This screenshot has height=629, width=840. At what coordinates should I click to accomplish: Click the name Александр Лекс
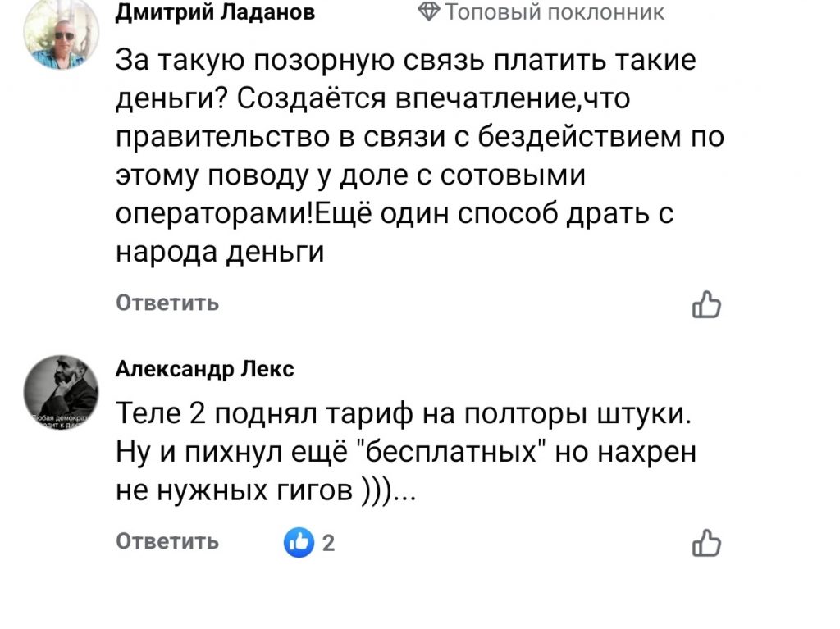tap(206, 369)
